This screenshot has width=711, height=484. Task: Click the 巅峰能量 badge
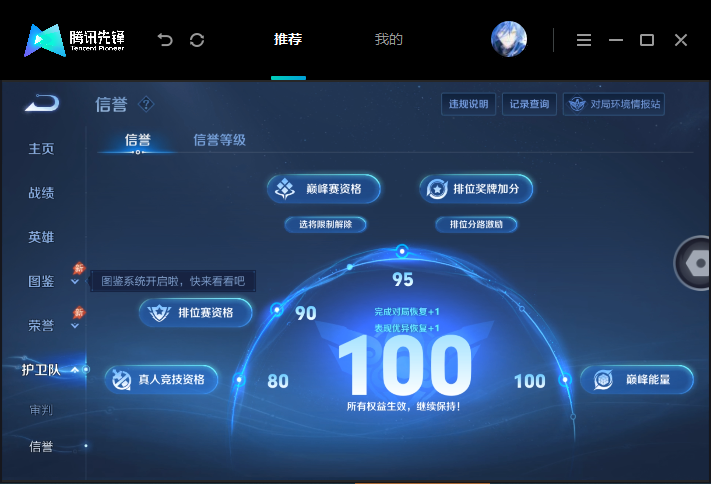coord(637,379)
